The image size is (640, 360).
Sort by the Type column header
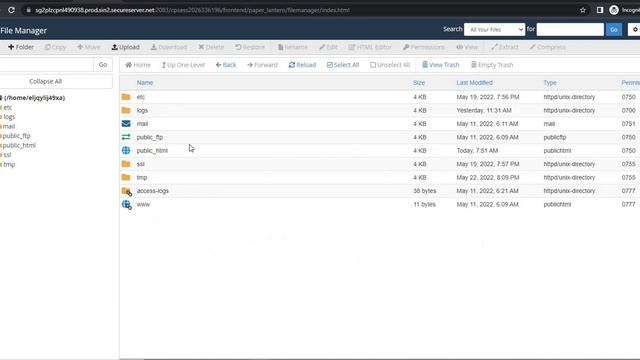[x=550, y=82]
